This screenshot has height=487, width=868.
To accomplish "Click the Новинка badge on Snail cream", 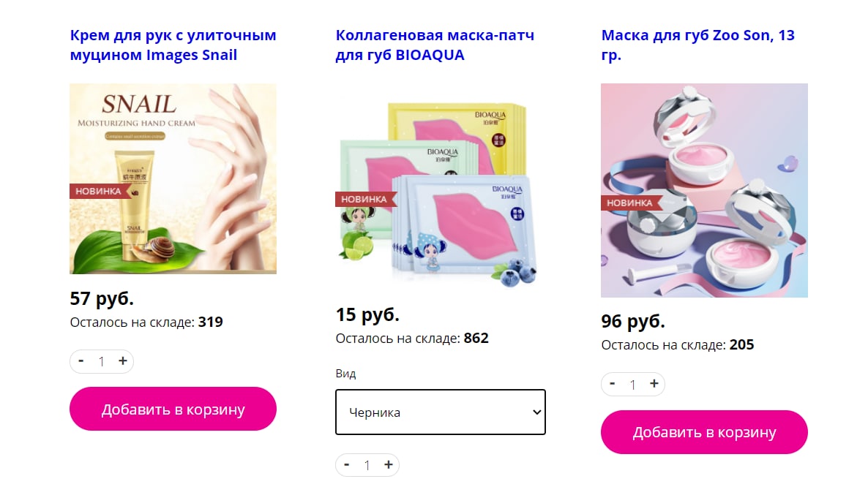I will 100,192.
